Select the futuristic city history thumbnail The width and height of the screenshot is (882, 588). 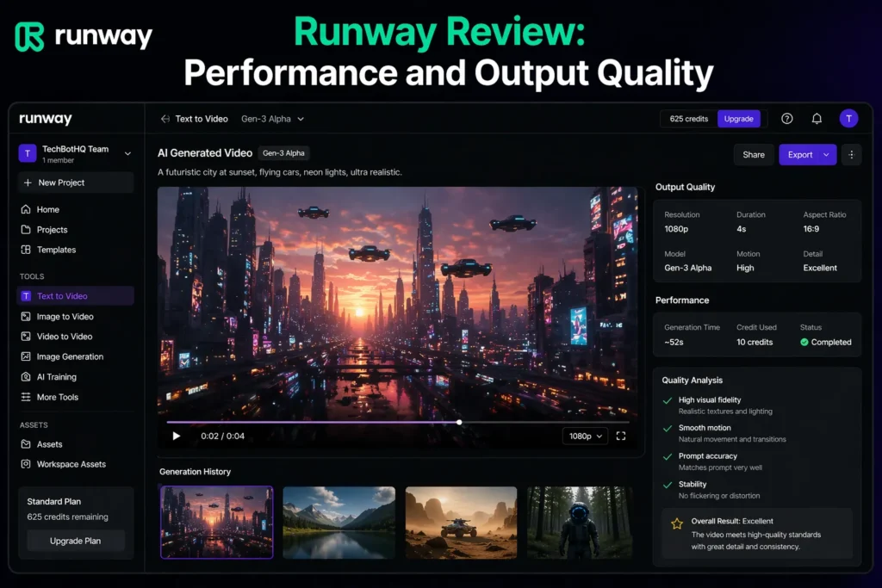pyautogui.click(x=216, y=523)
